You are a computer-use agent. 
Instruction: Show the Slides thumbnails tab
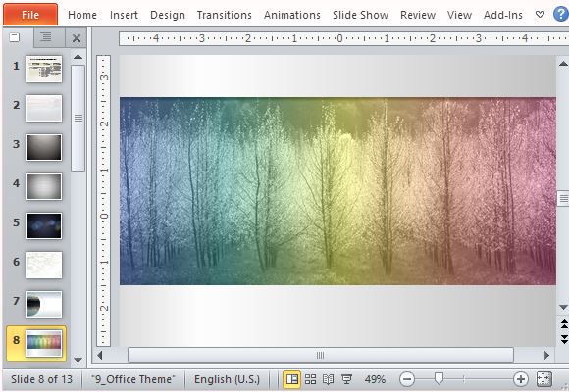(15, 37)
